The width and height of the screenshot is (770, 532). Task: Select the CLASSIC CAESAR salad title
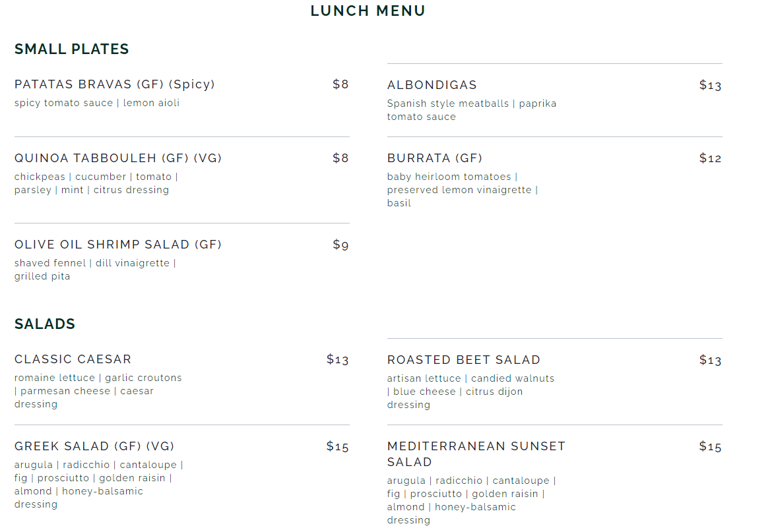tap(73, 359)
